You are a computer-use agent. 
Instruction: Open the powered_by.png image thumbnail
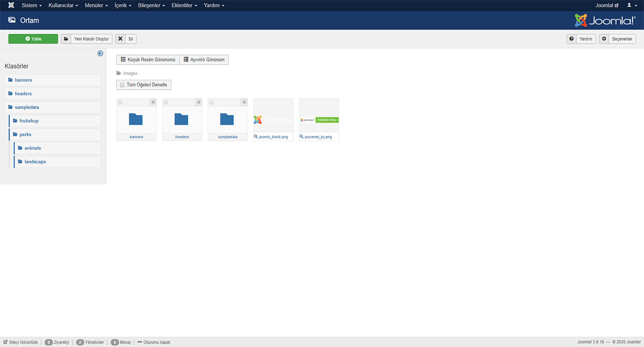point(319,119)
